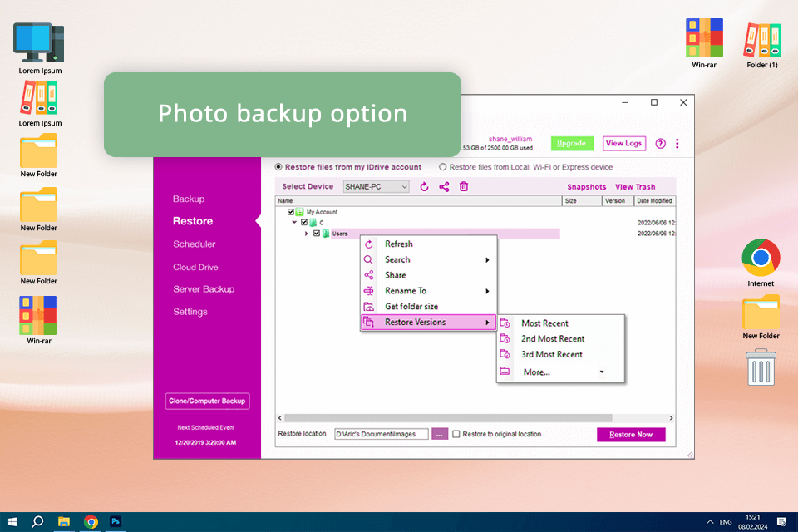Open the Windows Start menu
The width and height of the screenshot is (798, 532).
pyautogui.click(x=12, y=521)
